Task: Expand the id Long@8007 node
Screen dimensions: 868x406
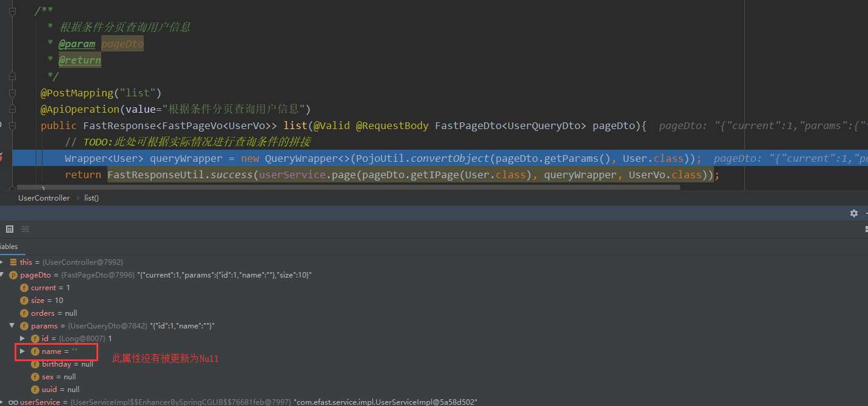Action: pyautogui.click(x=22, y=339)
